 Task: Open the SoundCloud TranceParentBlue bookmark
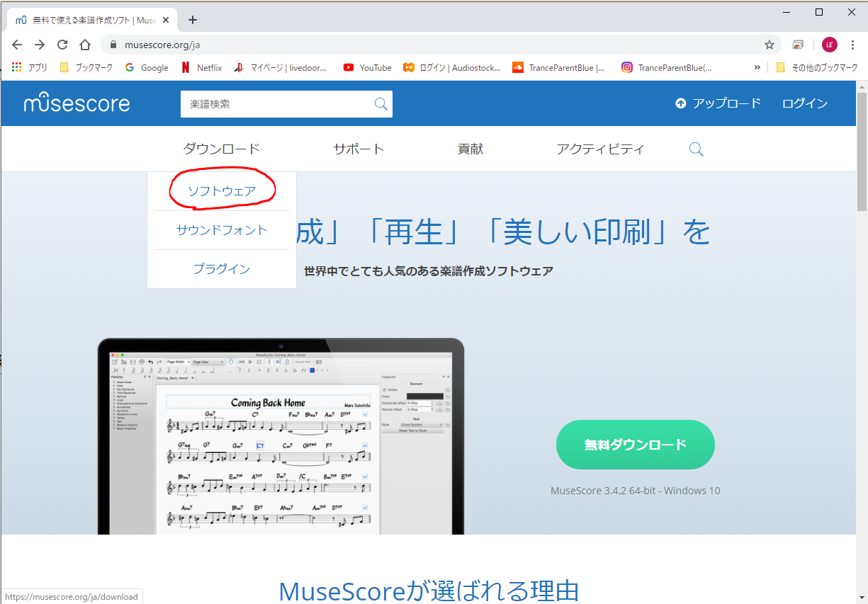click(x=559, y=67)
